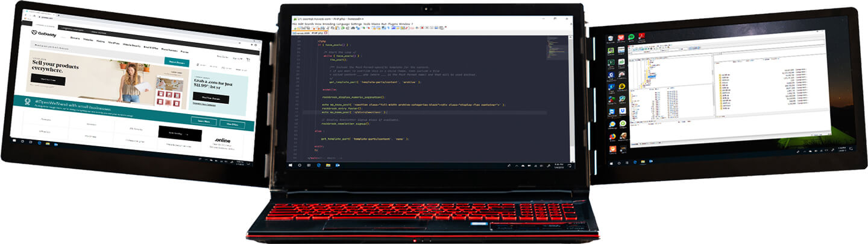
Task: Open Email & Office menu on GoDaddy
Action: 151,48
